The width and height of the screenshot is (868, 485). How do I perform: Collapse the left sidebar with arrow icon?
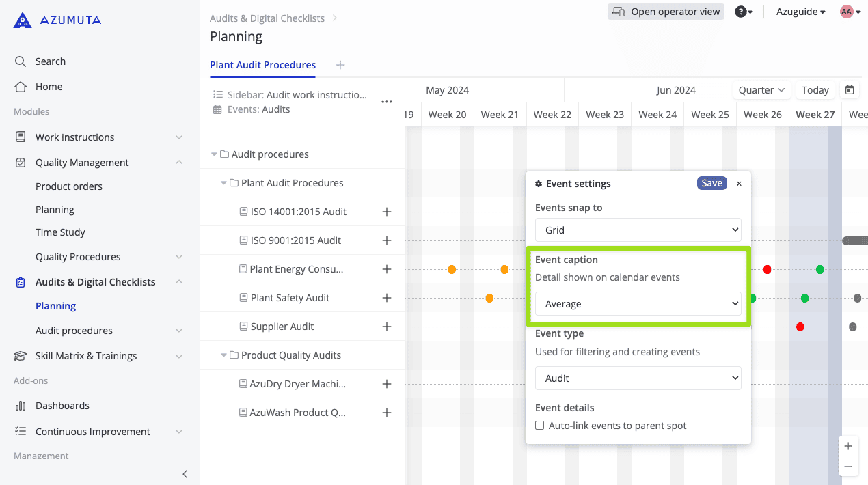185,474
